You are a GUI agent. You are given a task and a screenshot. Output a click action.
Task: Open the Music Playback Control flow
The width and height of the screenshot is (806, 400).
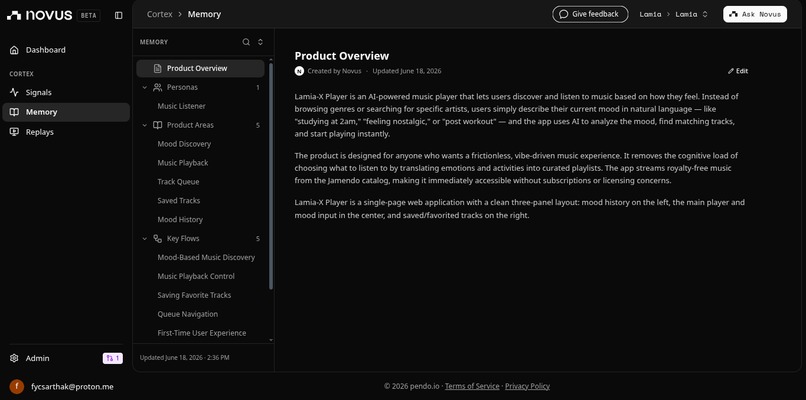coord(196,277)
